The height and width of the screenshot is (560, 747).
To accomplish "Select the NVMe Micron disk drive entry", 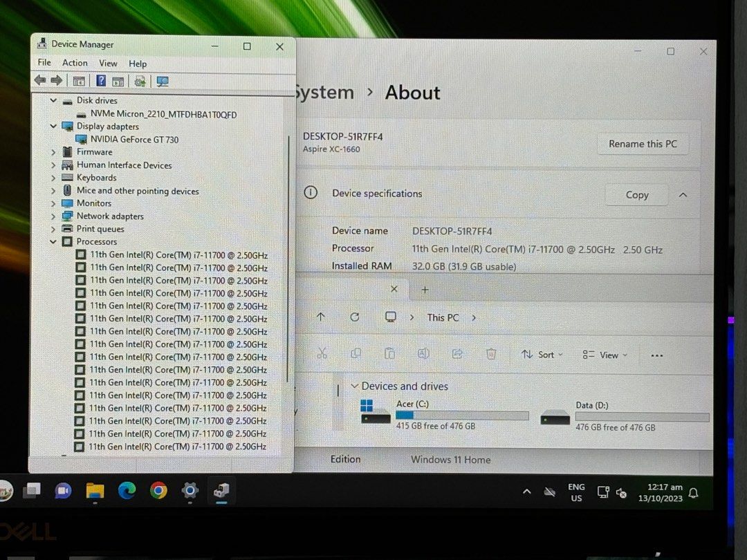I will pos(163,114).
